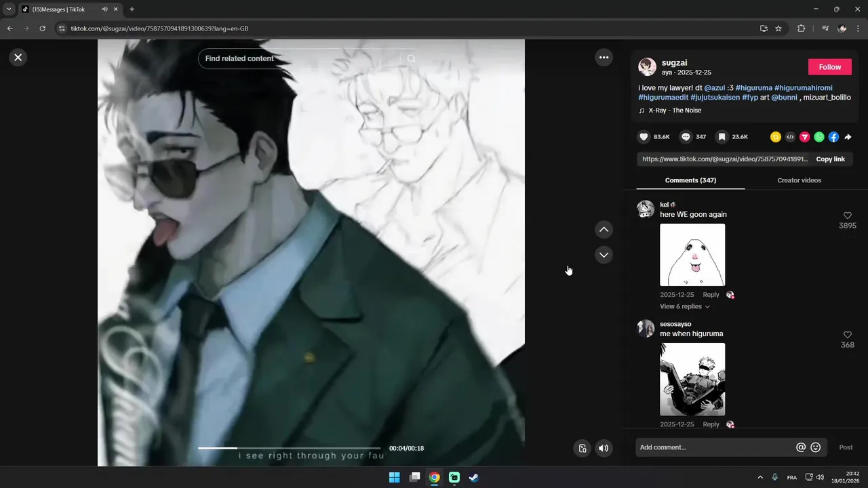Select the Comments (347) tab

690,180
